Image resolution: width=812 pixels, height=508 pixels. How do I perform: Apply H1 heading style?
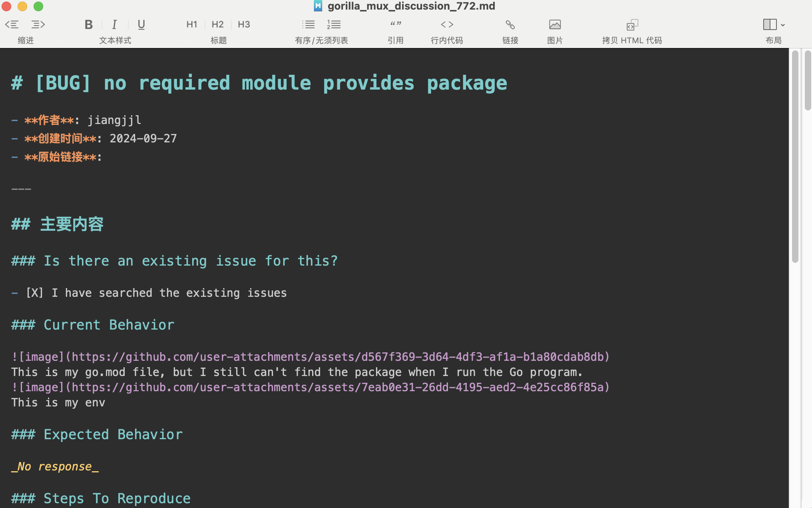192,25
